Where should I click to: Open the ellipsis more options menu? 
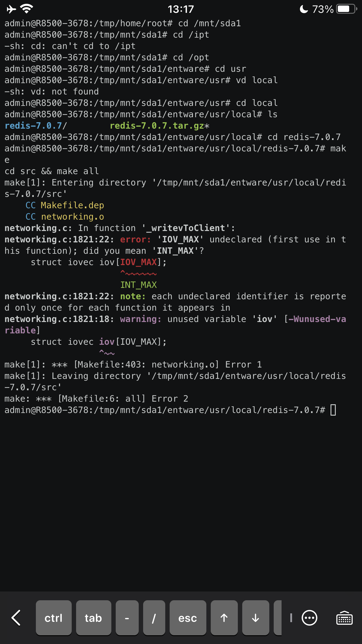[x=309, y=618]
